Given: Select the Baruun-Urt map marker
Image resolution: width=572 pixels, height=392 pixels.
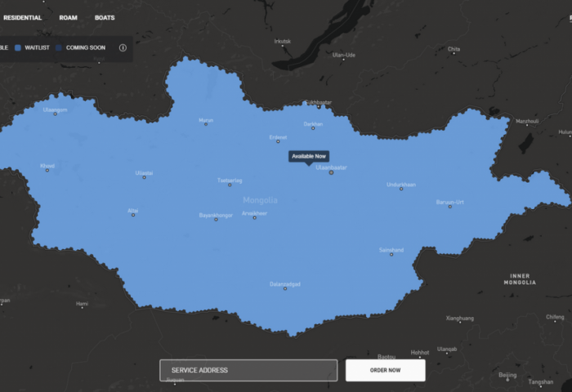Looking at the screenshot, I should click(449, 207).
